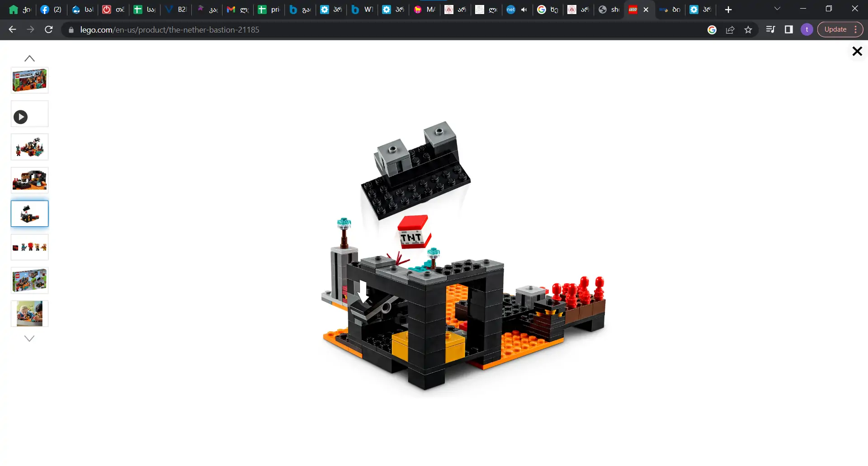Switch to the pink heart icon tab
868x466 pixels.
click(425, 10)
